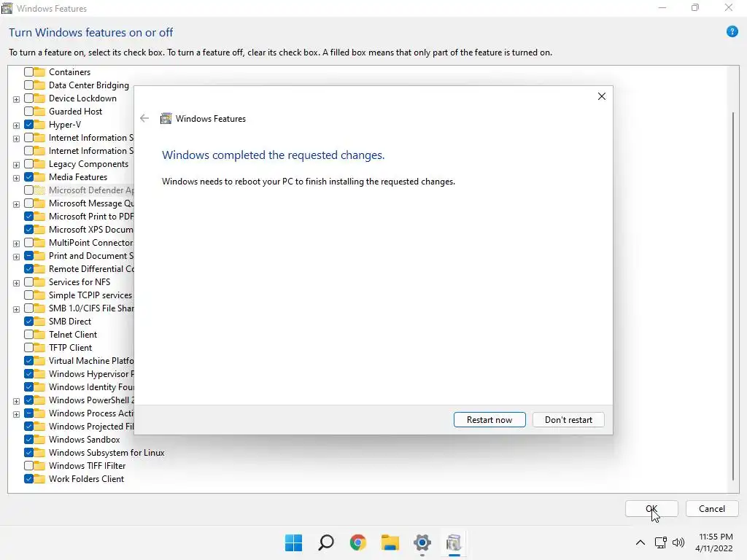Click Restart now button

(489, 419)
